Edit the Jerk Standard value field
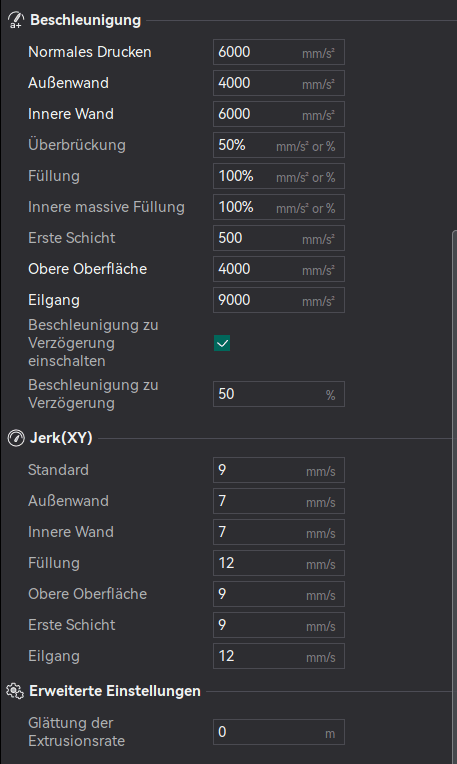 pos(279,470)
